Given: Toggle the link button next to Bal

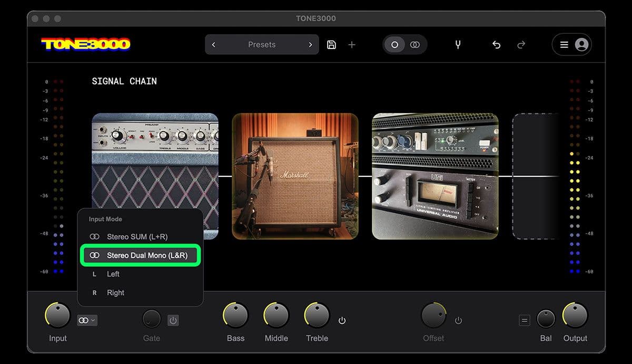Looking at the screenshot, I should click(x=524, y=320).
